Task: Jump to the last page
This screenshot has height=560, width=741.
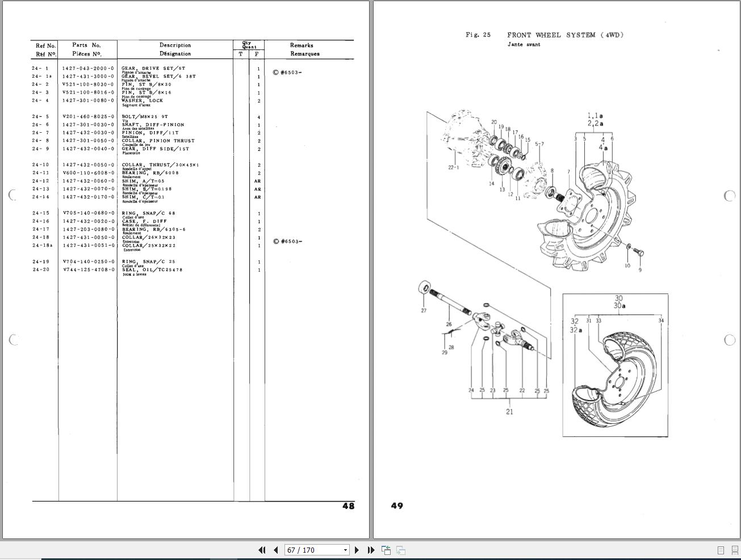Action: click(371, 550)
